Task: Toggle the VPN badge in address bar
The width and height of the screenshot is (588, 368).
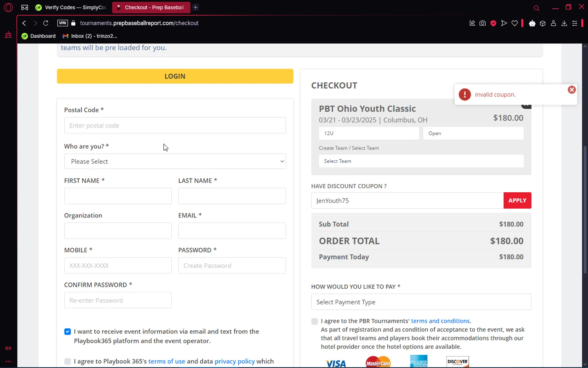Action: click(62, 23)
